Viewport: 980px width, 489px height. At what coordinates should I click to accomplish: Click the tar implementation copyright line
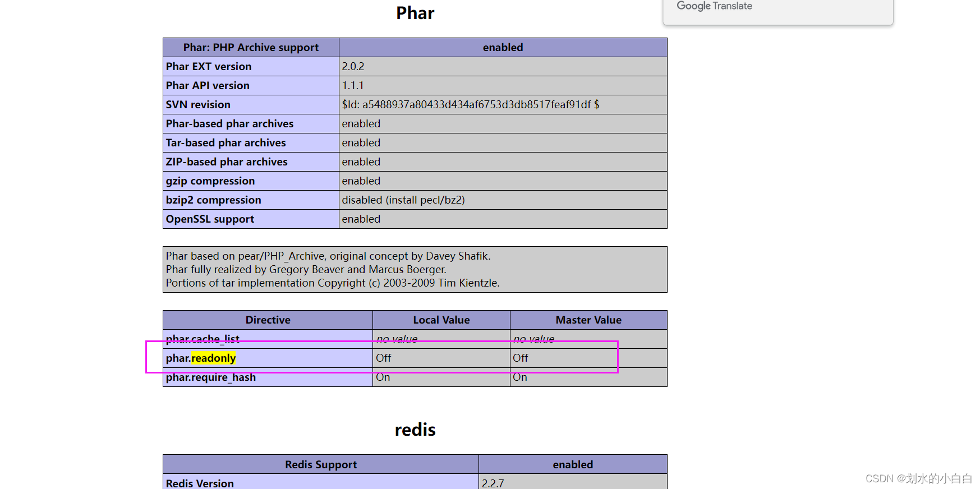333,283
